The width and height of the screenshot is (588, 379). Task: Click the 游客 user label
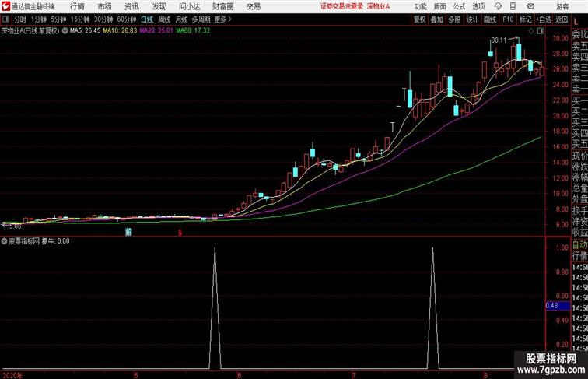562,6
